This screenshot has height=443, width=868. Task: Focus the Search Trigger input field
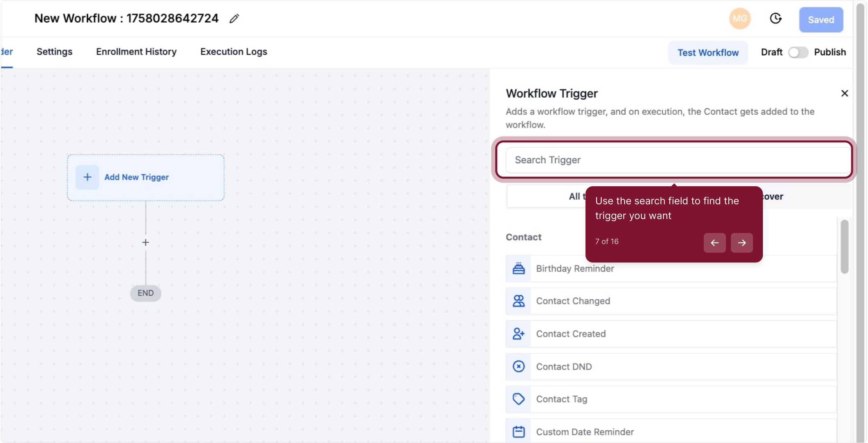677,160
